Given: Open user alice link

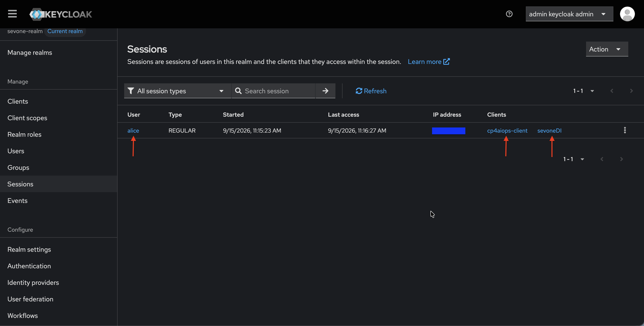Looking at the screenshot, I should (x=133, y=131).
